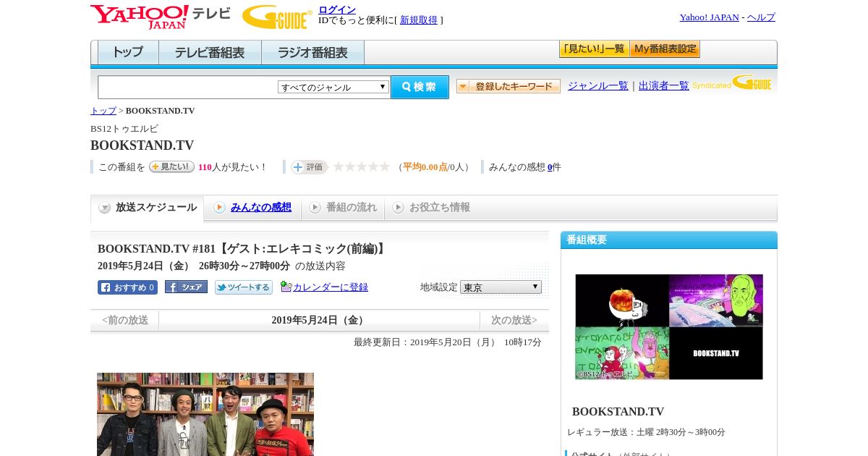Screen dimensions: 868x456
Task: Expand the 地域設定 東京 dropdown
Action: tap(501, 287)
